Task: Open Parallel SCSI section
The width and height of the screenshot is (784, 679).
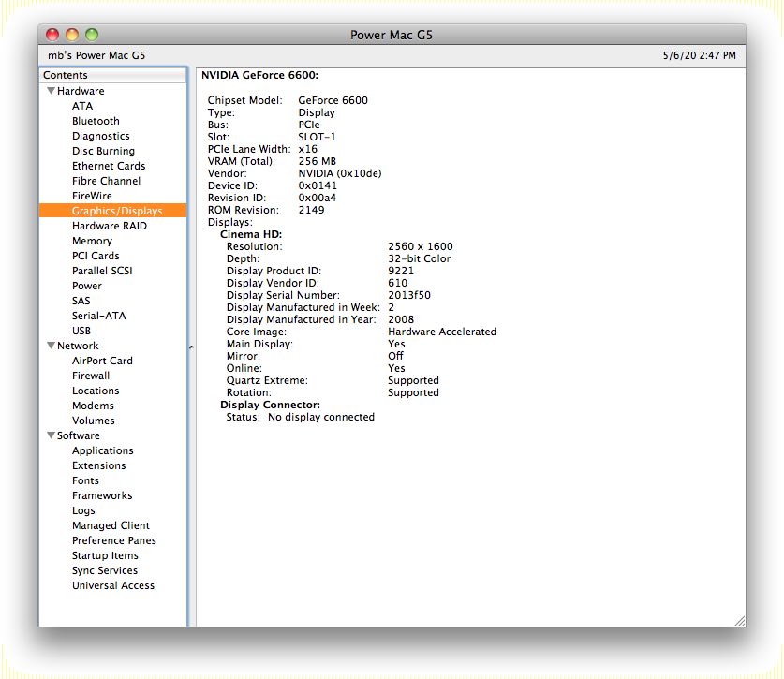Action: (102, 271)
